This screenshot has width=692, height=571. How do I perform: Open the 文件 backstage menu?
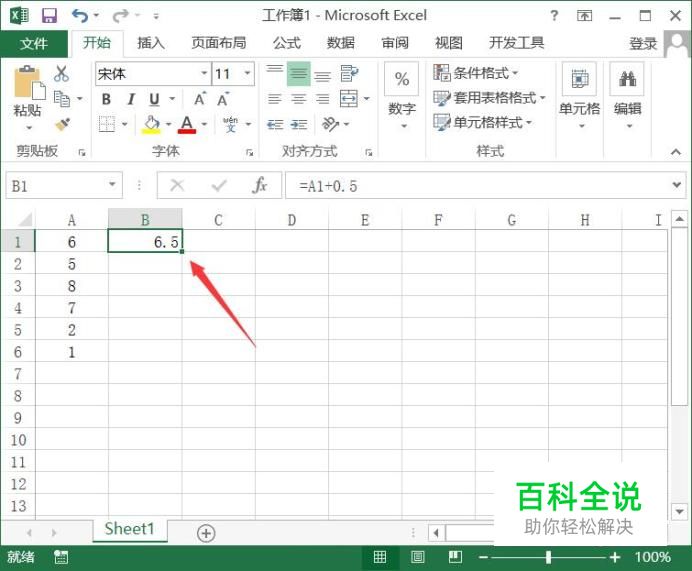[34, 43]
